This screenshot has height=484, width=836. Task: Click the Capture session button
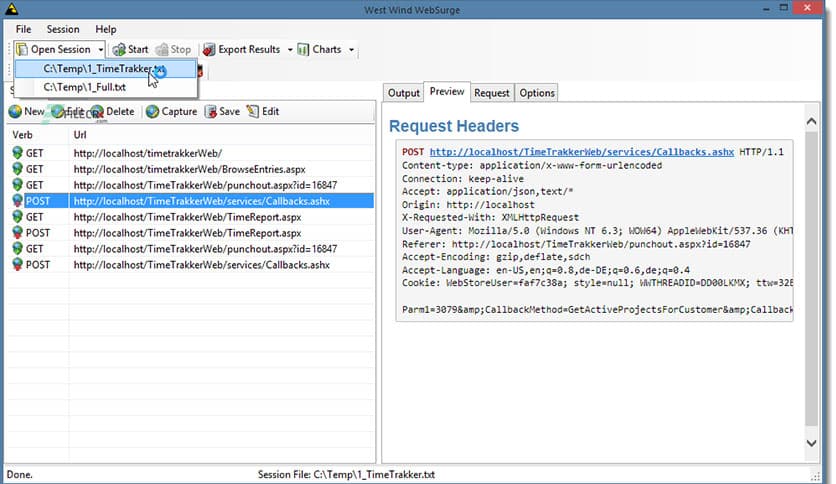(x=172, y=111)
